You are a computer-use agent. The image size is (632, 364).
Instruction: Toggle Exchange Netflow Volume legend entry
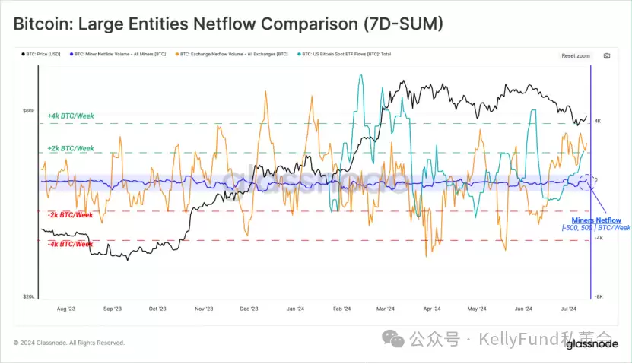tap(232, 55)
